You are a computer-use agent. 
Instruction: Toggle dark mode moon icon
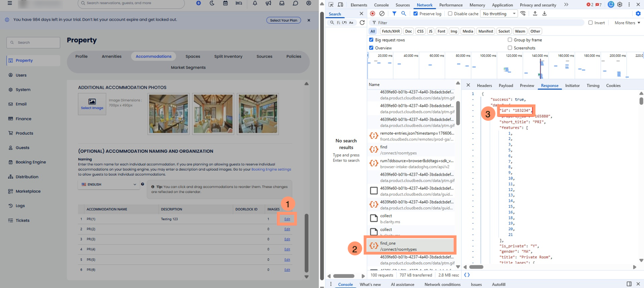(x=212, y=3)
